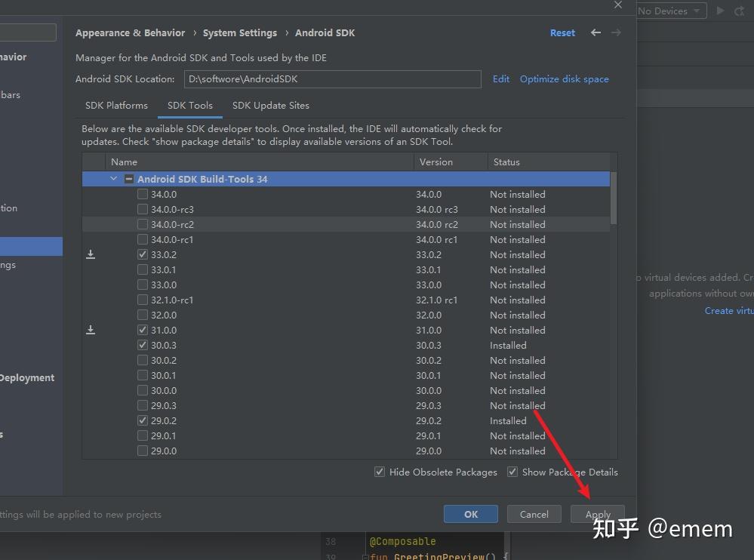Viewport: 754px width, 560px height.
Task: Uncheck the 33.0.2 checkbox
Action: 143,254
